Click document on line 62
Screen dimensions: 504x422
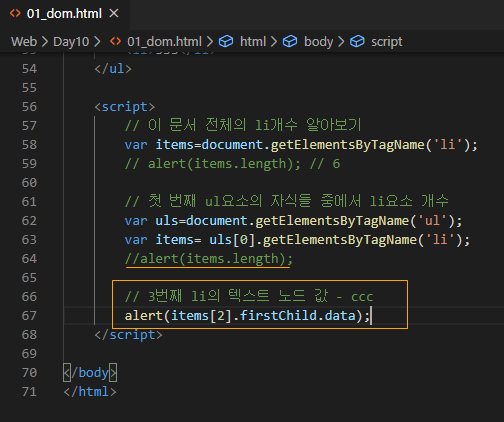point(217,221)
